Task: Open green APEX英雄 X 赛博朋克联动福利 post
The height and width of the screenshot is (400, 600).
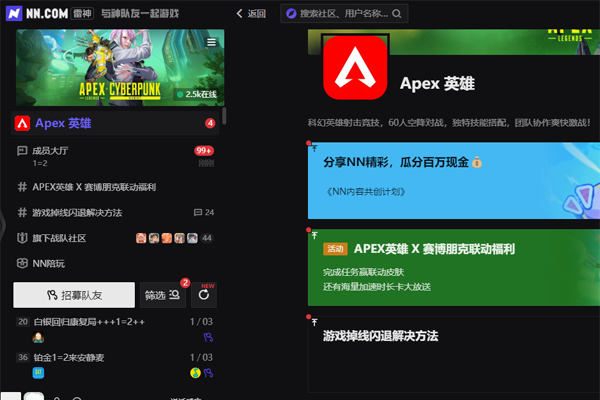Action: click(x=454, y=267)
